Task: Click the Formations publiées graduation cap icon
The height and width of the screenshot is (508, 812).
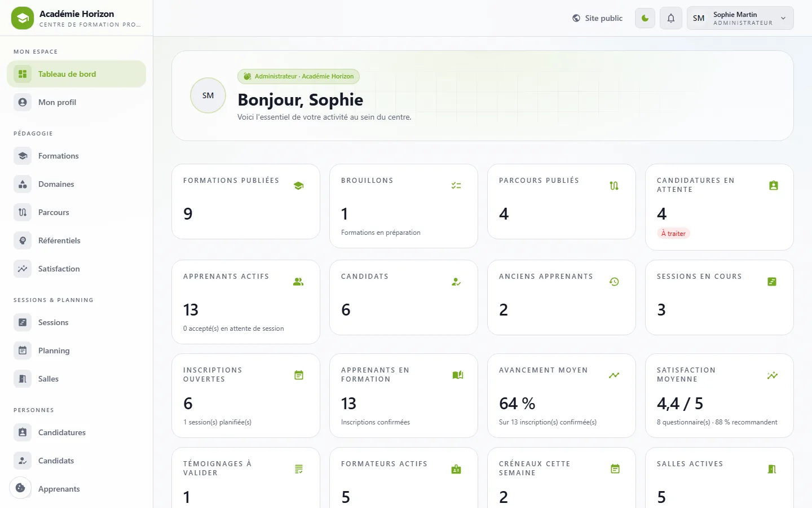Action: point(299,185)
